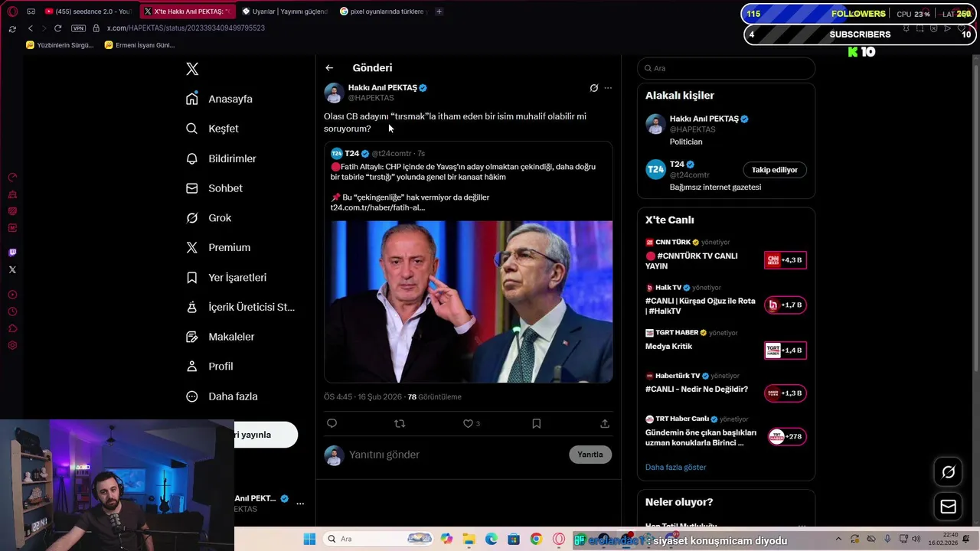980x551 pixels.
Task: Share the post using the upload icon
Action: [605, 423]
